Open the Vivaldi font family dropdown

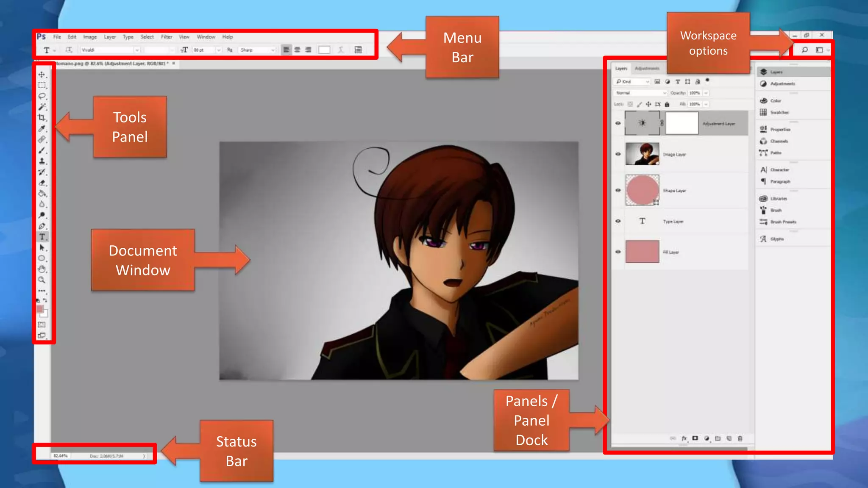(x=137, y=50)
